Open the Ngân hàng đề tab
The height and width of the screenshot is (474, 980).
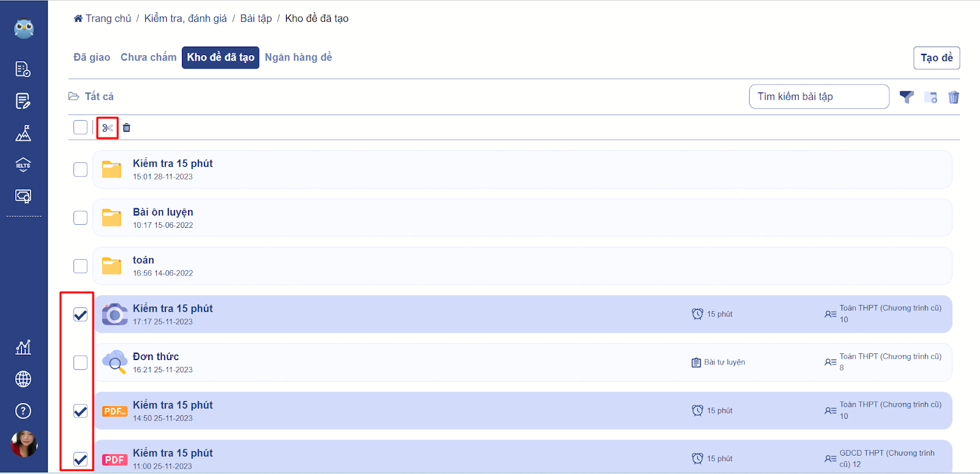click(x=298, y=57)
